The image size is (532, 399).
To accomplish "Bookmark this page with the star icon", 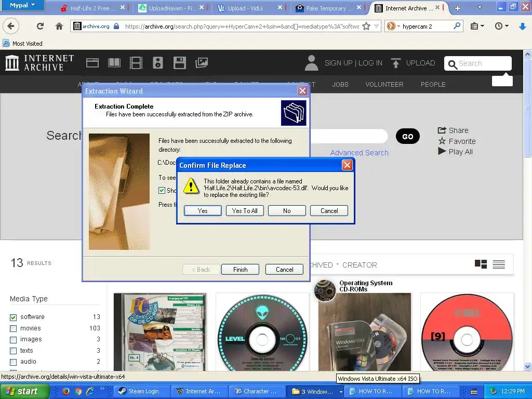I will tap(366, 26).
